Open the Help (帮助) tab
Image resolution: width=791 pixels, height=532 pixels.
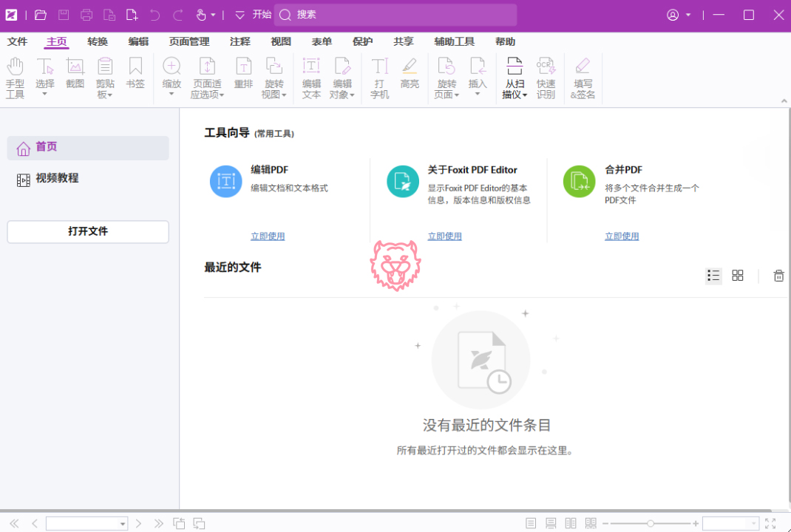[x=506, y=42]
